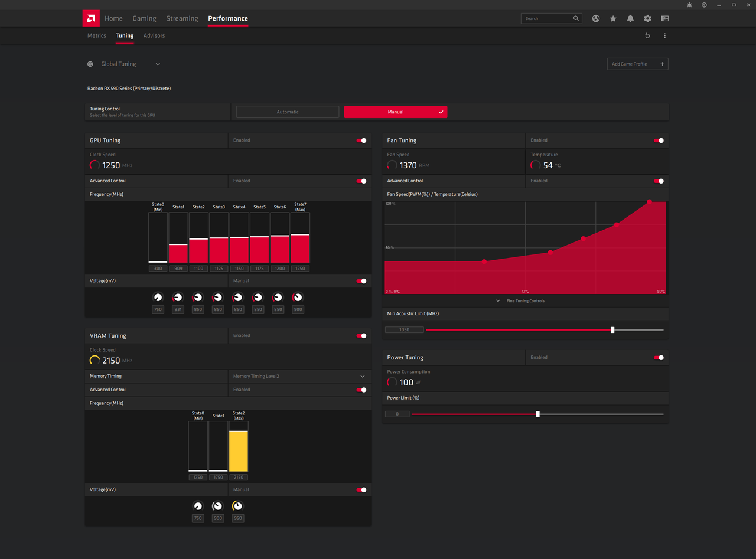The image size is (756, 559).
Task: Click reset tuning arrow icon
Action: tap(647, 35)
